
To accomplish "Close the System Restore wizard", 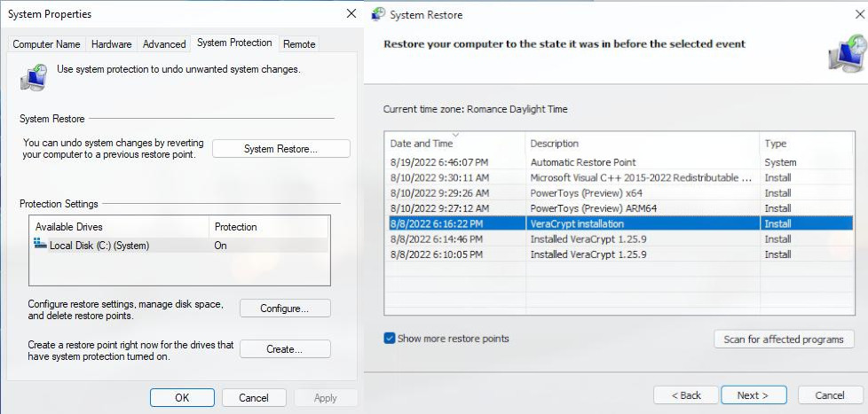I will point(860,14).
